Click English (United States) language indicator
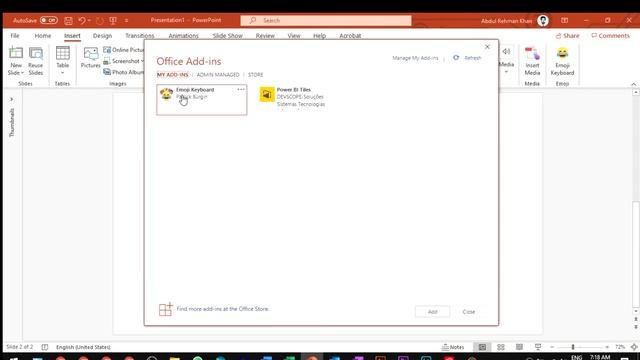Screen dimensions: 640x360 click(83, 347)
